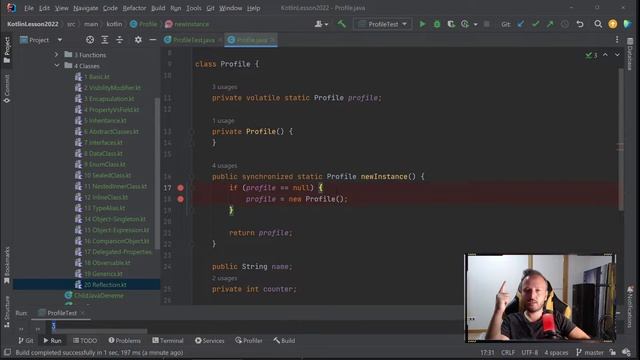Open Git Show History clock icon

click(x=564, y=24)
